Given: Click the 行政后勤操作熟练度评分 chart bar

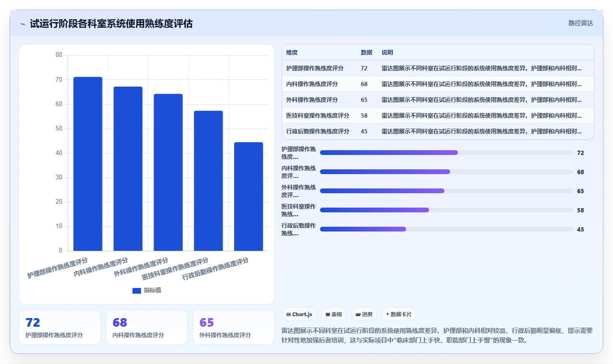Looking at the screenshot, I should click(249, 197).
